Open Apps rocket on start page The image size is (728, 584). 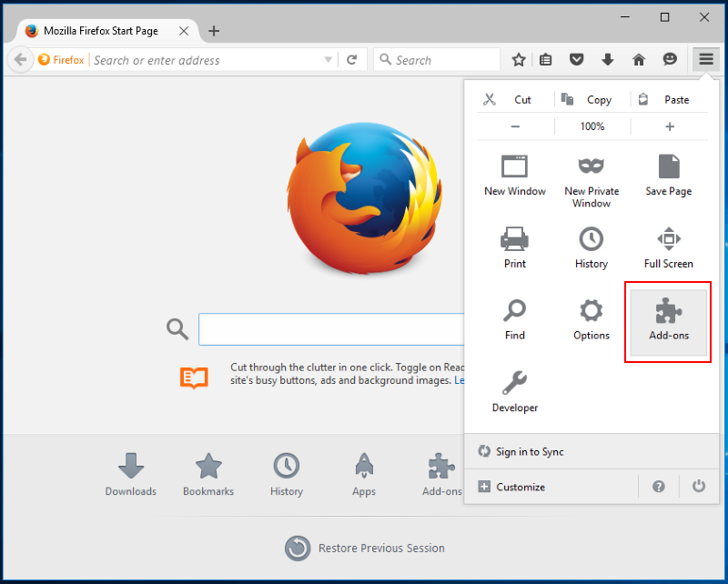point(364,475)
